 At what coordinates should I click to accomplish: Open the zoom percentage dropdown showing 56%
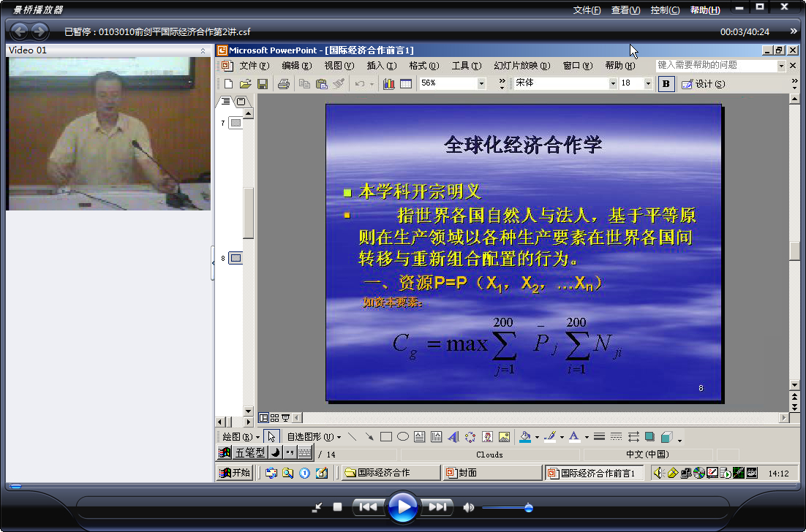click(x=482, y=83)
